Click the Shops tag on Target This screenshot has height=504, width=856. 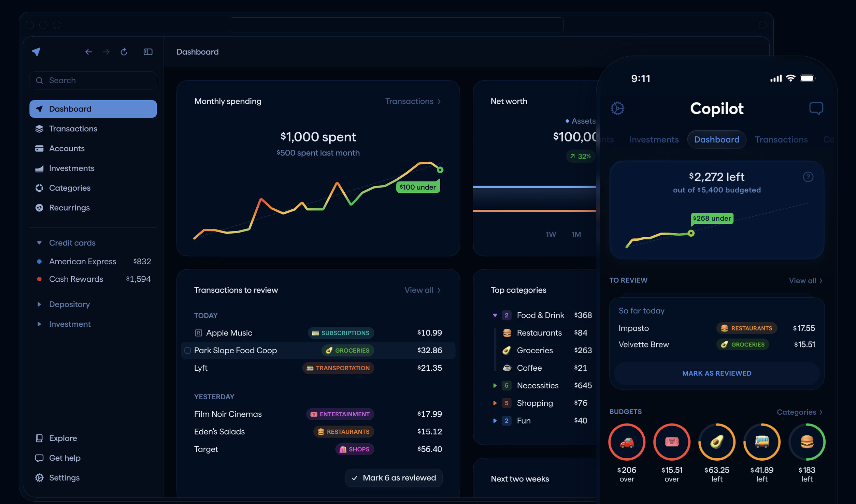click(x=355, y=449)
